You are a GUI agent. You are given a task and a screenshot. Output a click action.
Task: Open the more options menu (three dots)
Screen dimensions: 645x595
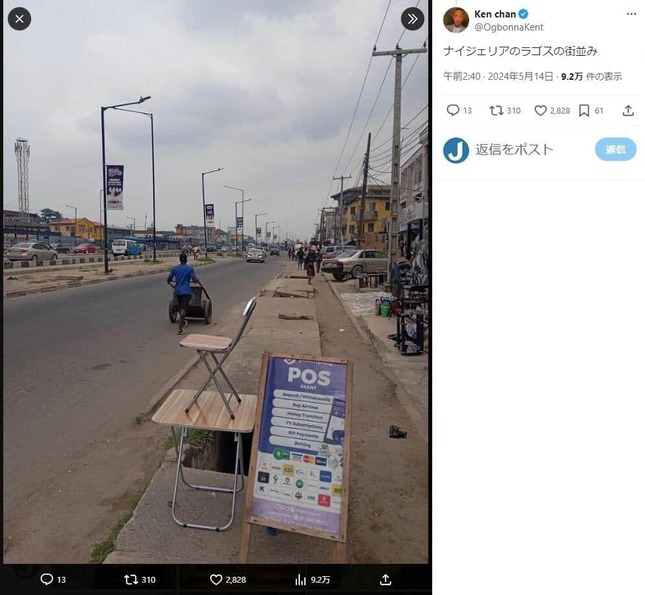pyautogui.click(x=631, y=14)
